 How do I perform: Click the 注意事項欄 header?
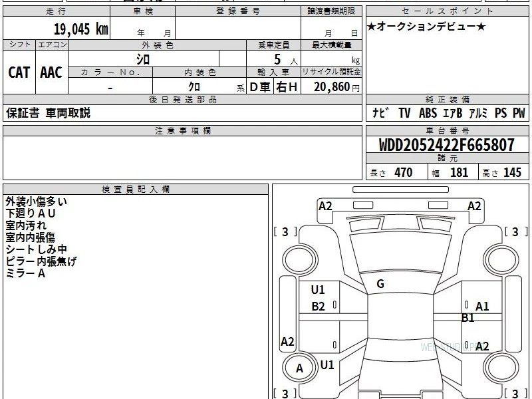pyautogui.click(x=182, y=130)
